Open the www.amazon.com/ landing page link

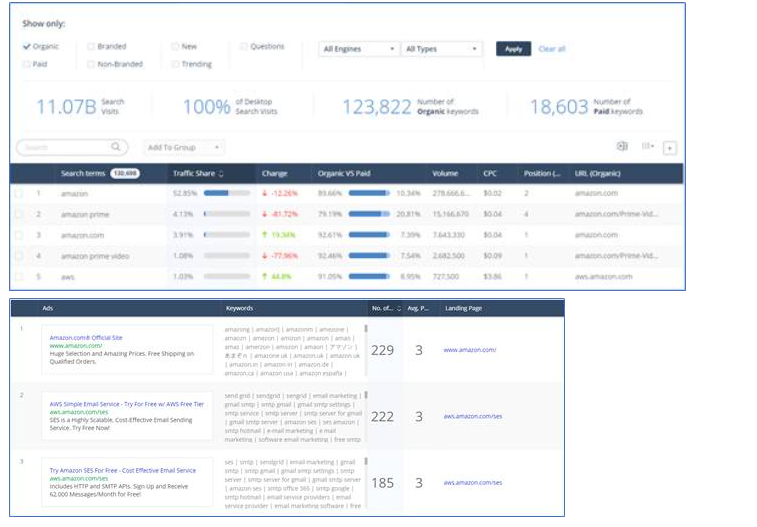470,350
